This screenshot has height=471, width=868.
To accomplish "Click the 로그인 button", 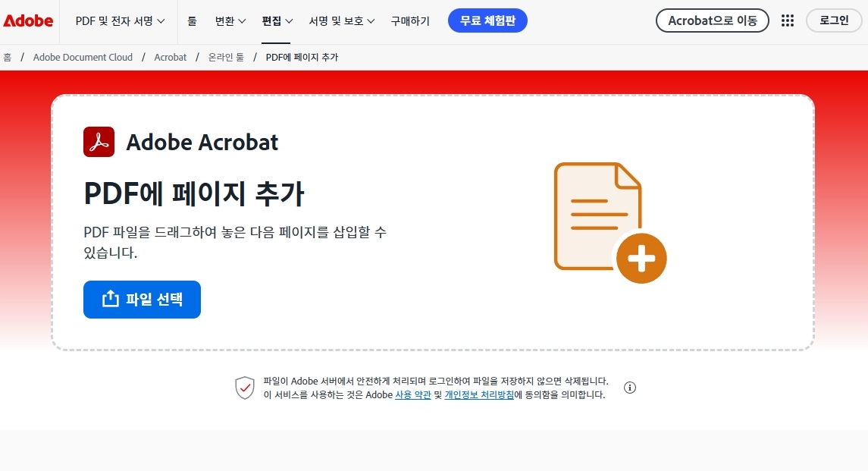I will pyautogui.click(x=834, y=20).
